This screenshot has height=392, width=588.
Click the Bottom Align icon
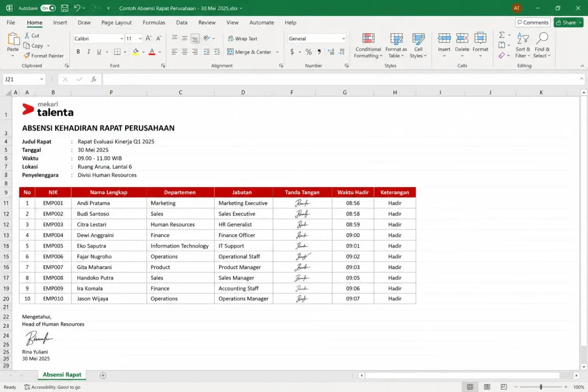pyautogui.click(x=195, y=38)
